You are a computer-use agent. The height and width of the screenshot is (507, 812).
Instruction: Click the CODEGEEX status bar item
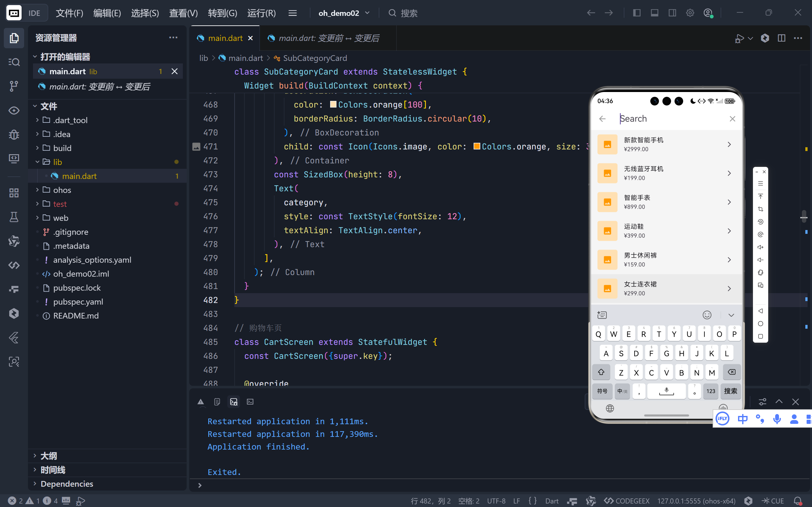tap(627, 501)
